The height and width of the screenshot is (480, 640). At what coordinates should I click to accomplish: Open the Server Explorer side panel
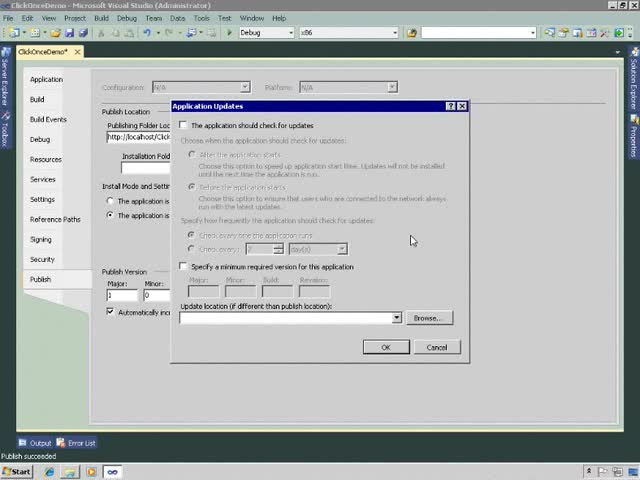click(x=5, y=76)
